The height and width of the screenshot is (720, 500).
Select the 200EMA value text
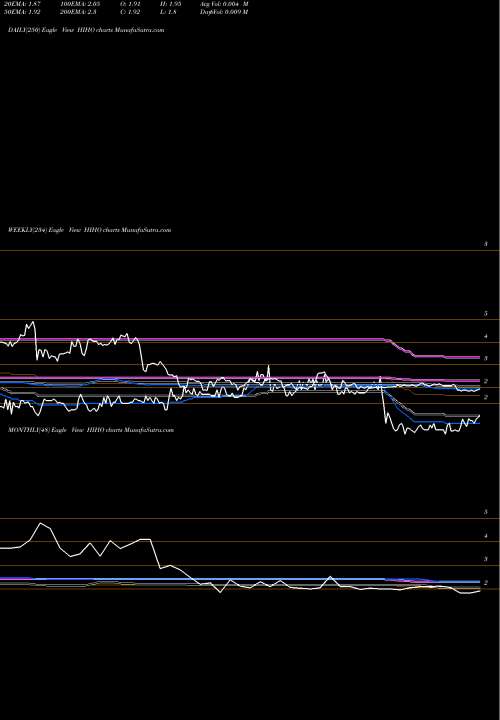(x=78, y=12)
